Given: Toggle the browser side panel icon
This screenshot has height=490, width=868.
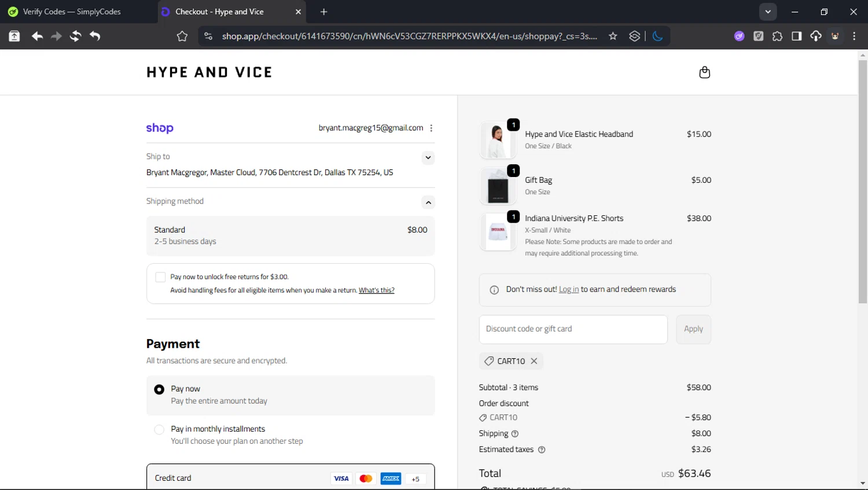Looking at the screenshot, I should coord(797,36).
